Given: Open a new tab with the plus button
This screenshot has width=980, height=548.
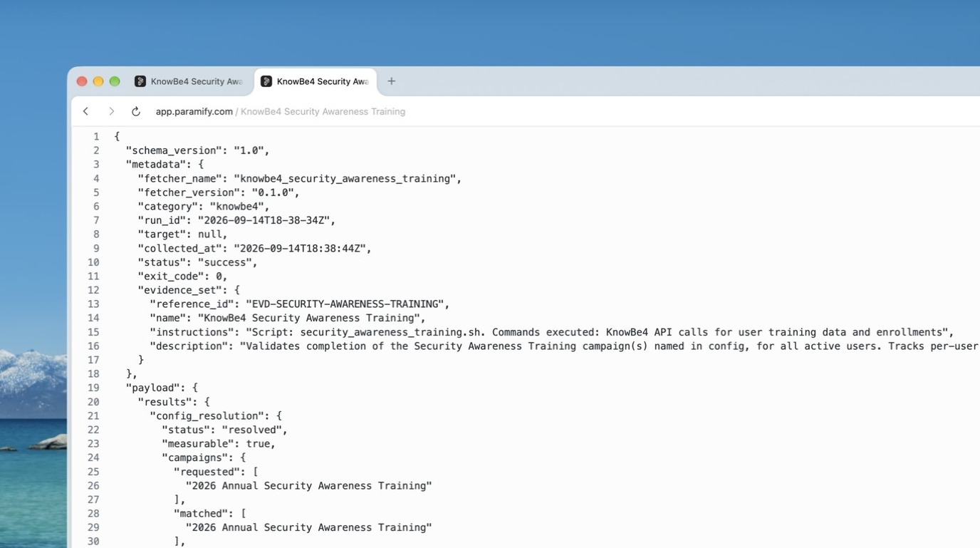Looking at the screenshot, I should click(x=391, y=81).
